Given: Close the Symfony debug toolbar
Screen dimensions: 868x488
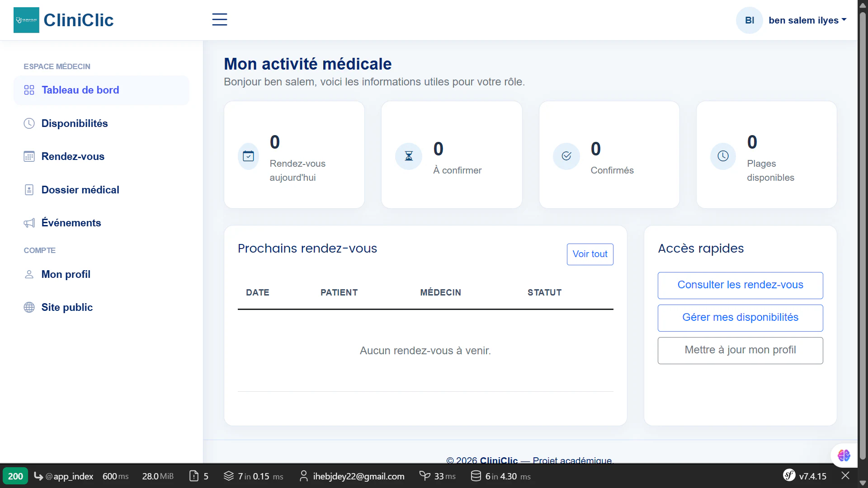Looking at the screenshot, I should (845, 476).
